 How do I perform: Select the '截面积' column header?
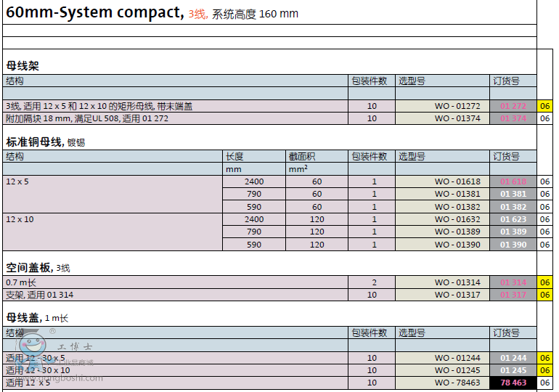click(301, 156)
